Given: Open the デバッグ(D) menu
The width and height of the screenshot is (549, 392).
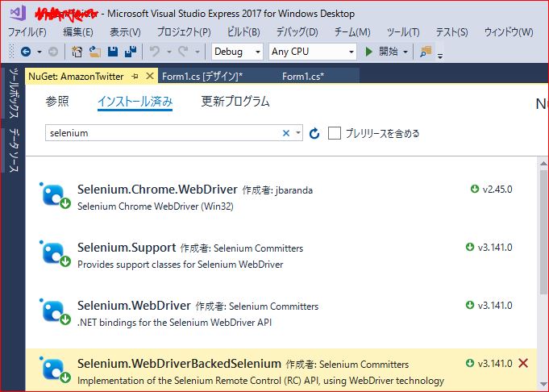Looking at the screenshot, I should pyautogui.click(x=297, y=32).
